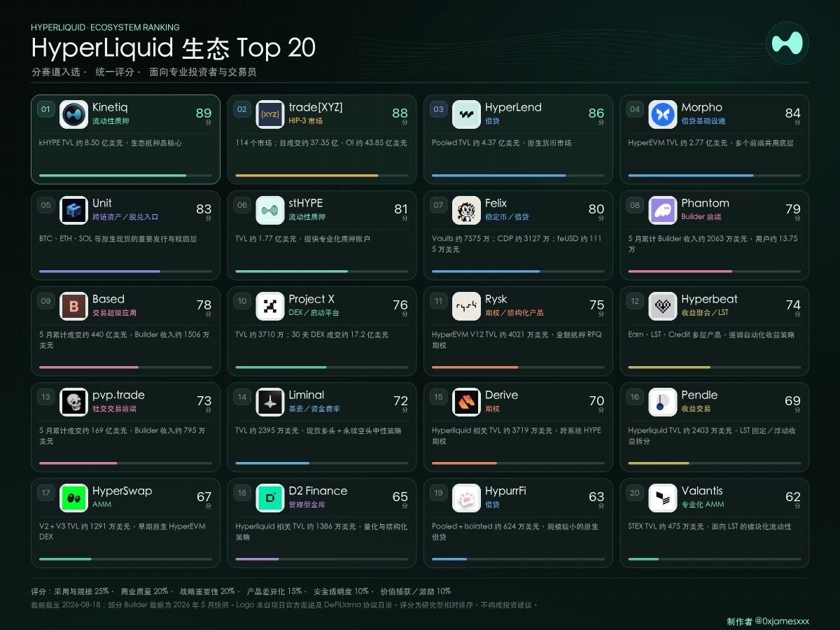
Task: Click the trade[XYZ] project logo
Action: (x=270, y=115)
